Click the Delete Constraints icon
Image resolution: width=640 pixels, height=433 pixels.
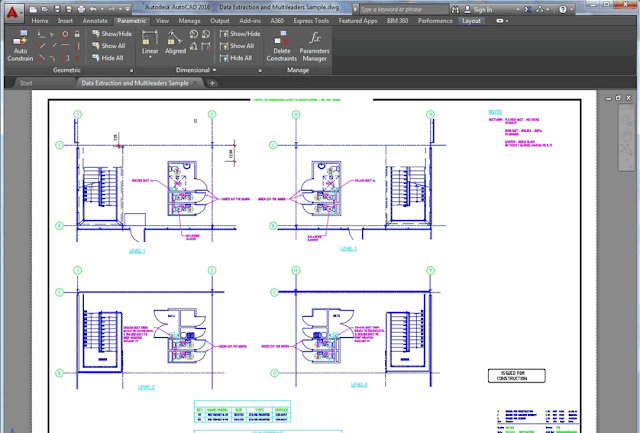(282, 46)
